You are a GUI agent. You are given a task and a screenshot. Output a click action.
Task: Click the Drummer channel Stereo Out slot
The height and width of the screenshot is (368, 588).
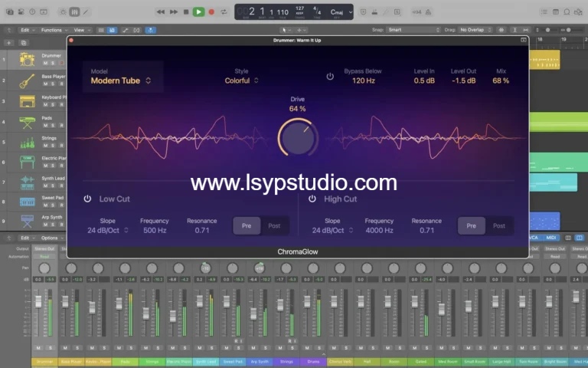(44, 248)
